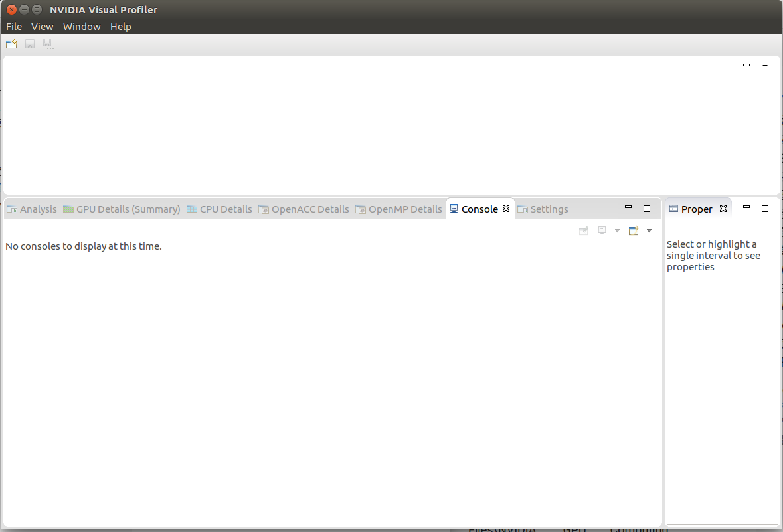Click the Display Selected Console icon
This screenshot has width=783, height=532.
[602, 230]
